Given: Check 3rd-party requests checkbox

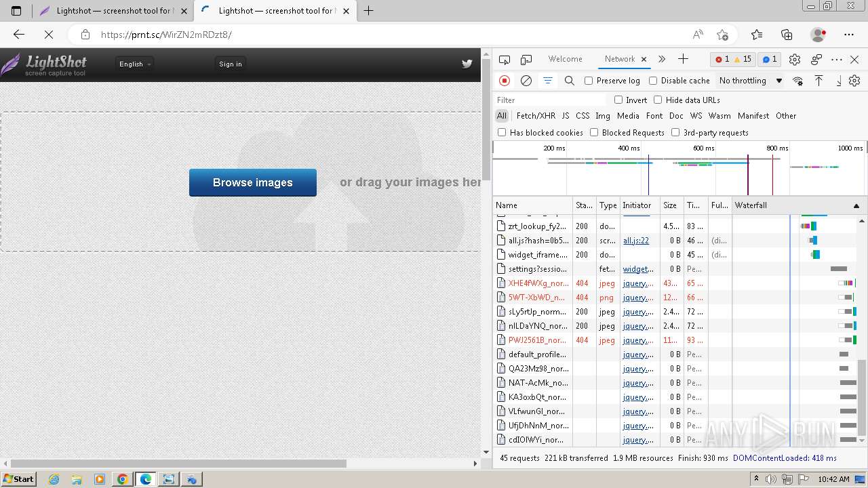Looking at the screenshot, I should point(675,132).
